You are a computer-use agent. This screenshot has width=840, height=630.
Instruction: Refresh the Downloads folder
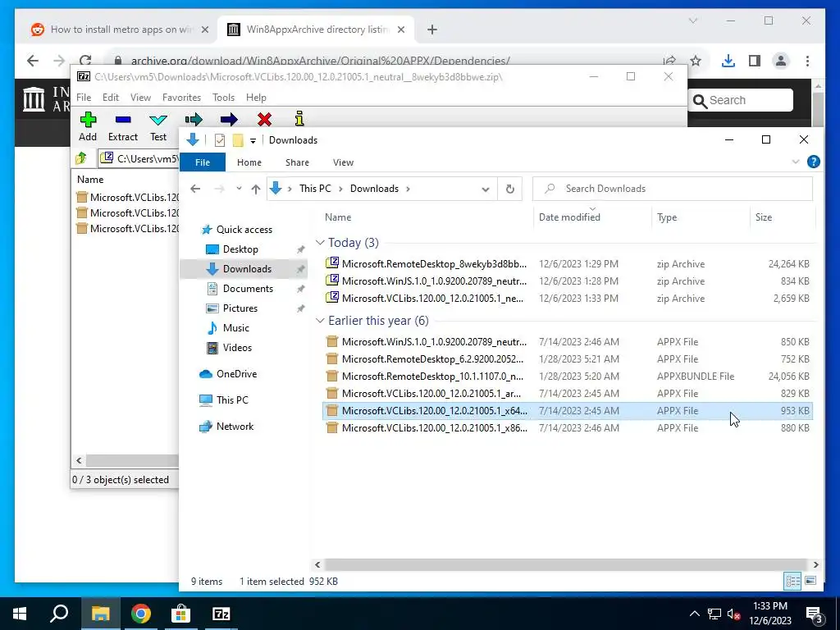[x=510, y=189]
